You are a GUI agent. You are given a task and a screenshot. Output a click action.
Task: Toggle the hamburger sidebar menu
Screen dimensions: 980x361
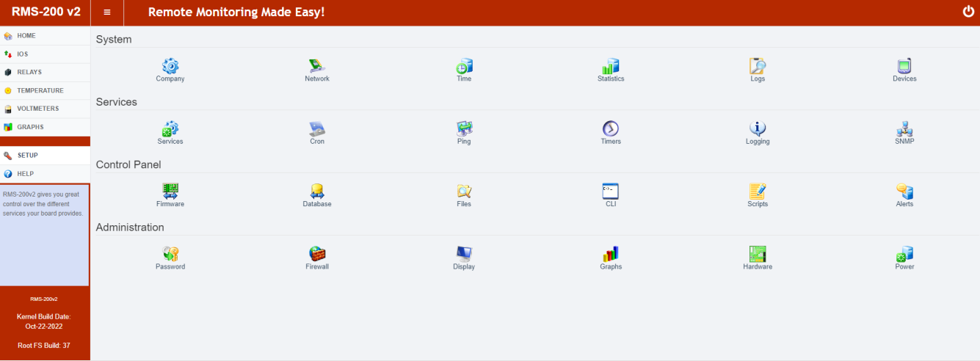click(107, 12)
